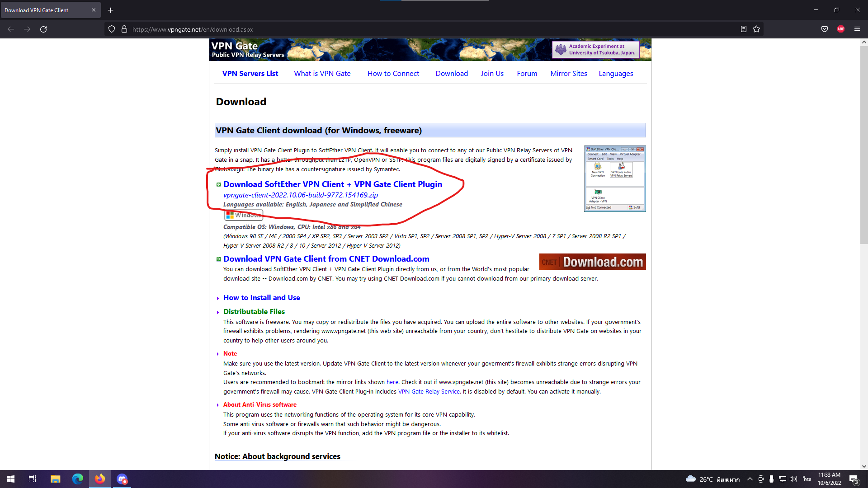
Task: Click the 'here' mirror links hyperlink
Action: [x=392, y=382]
